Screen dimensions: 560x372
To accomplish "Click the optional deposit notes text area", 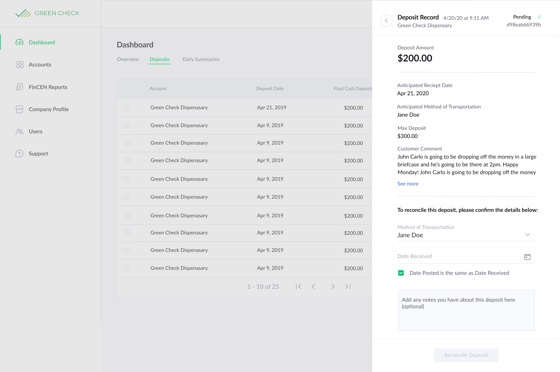I will [x=466, y=310].
